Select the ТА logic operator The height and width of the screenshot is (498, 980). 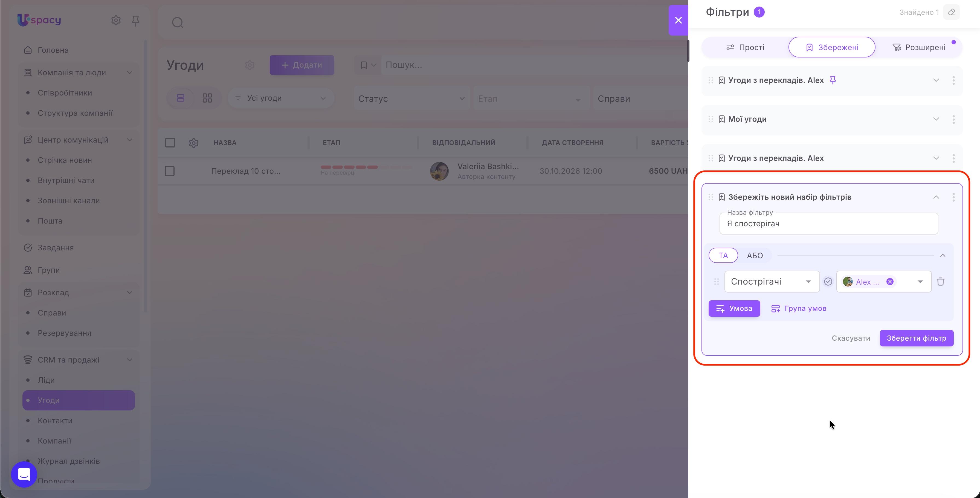(723, 255)
